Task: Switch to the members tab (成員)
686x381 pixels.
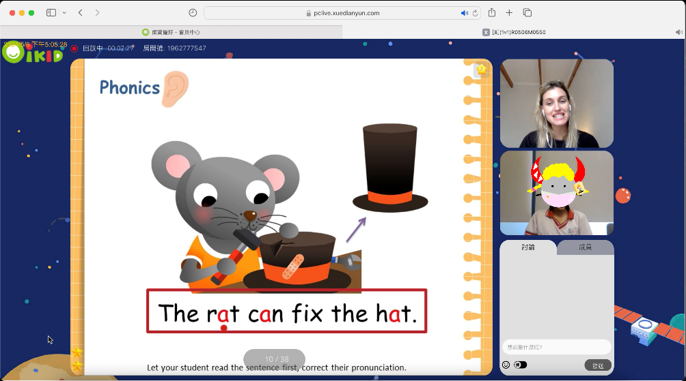Action: (x=585, y=248)
